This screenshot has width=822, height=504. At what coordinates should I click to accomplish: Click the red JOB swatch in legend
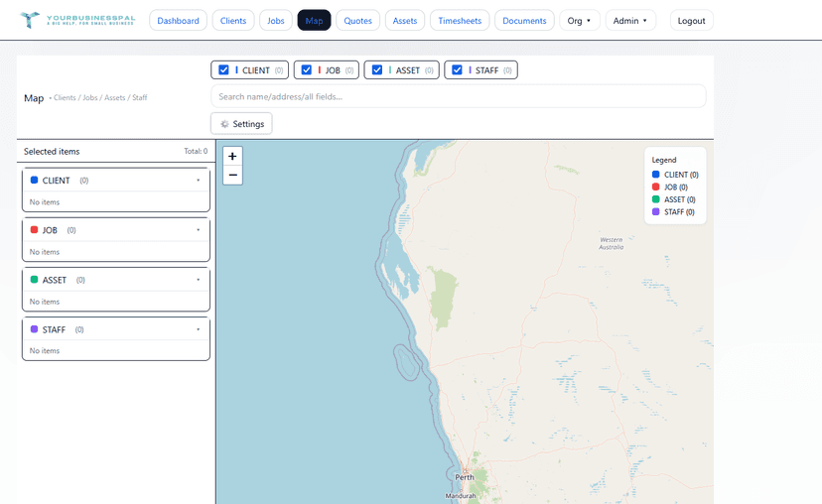pyautogui.click(x=656, y=188)
